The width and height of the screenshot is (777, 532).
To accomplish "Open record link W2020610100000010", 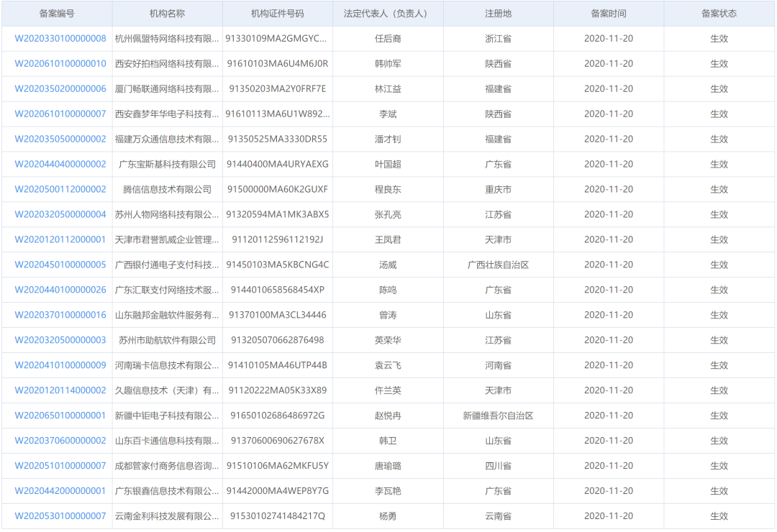I will (x=60, y=64).
